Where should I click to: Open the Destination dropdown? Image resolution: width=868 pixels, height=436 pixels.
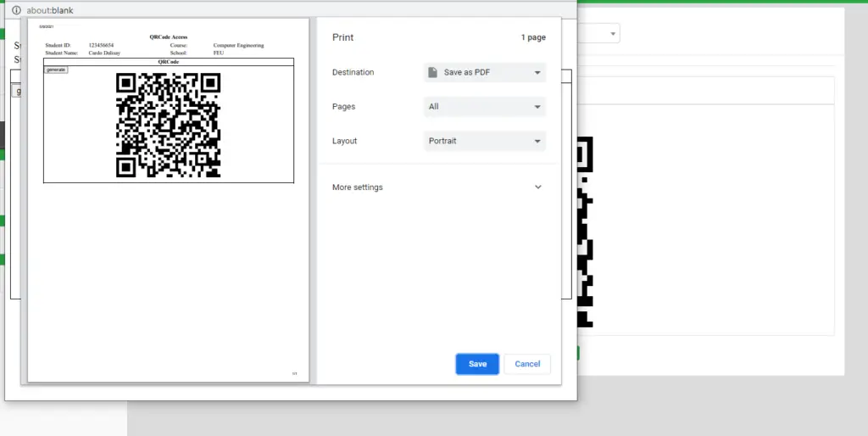click(x=485, y=73)
